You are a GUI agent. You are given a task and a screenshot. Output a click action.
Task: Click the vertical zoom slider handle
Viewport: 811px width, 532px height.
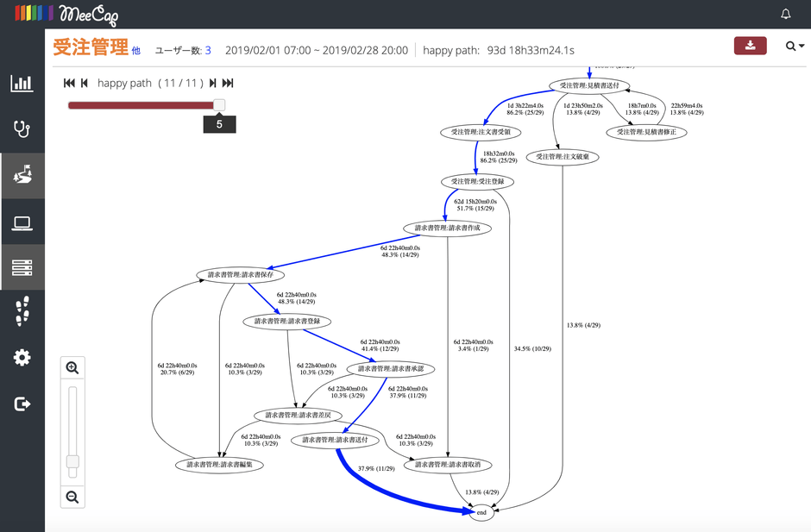point(72,462)
